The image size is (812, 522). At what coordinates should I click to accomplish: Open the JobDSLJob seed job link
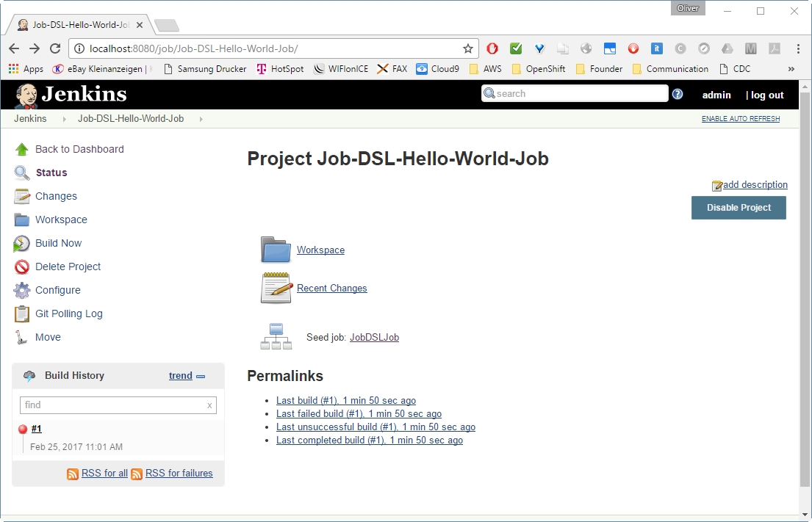374,338
